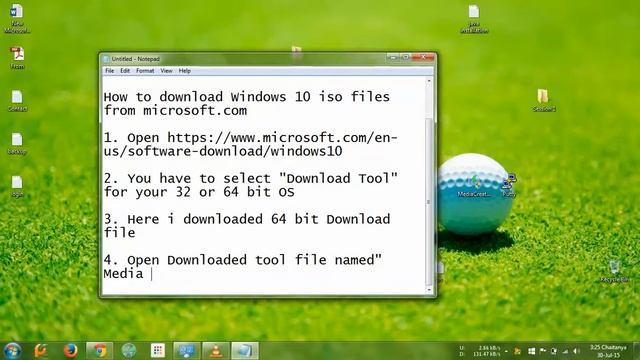Select the PuTTY desktop icon
Image resolution: width=640 pixels, height=360 pixels.
(x=509, y=186)
